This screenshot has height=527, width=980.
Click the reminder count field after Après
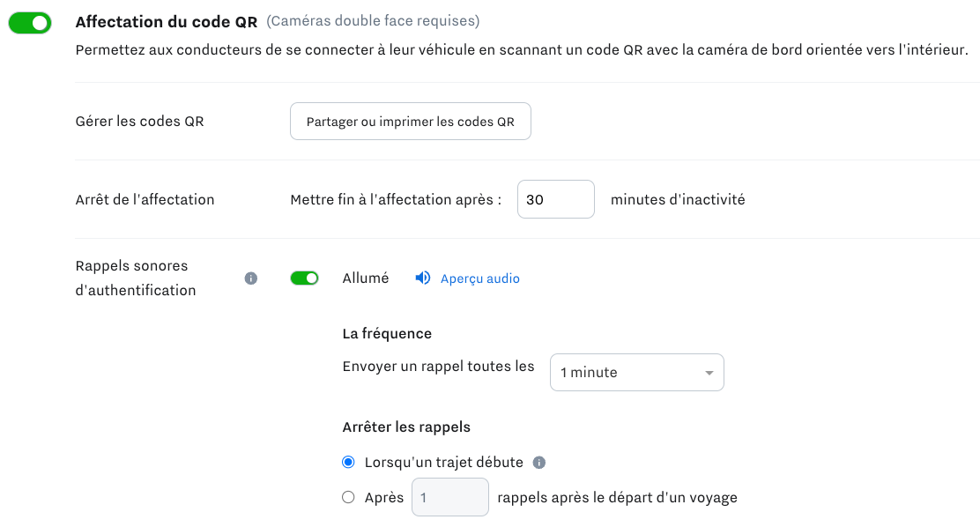[x=450, y=497]
